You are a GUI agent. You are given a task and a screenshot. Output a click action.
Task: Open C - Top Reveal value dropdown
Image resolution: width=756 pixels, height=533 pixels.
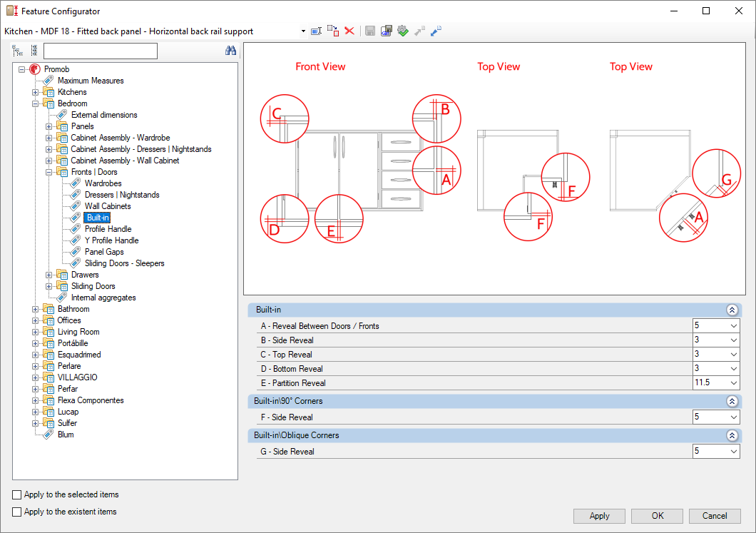point(733,355)
